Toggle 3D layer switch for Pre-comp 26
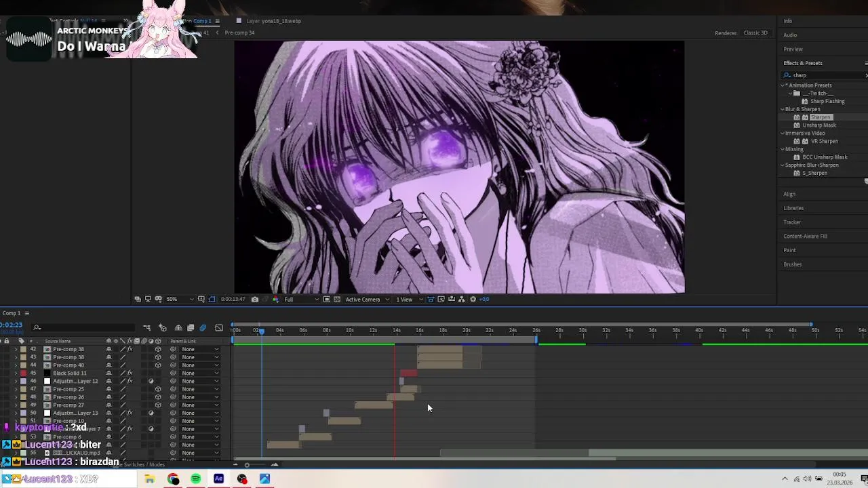The image size is (868, 488). point(158,397)
